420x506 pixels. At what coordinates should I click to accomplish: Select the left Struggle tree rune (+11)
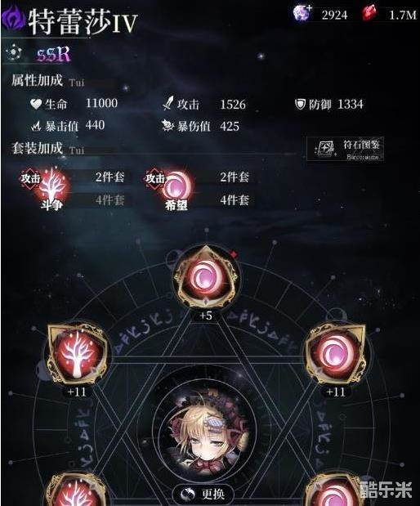77,354
